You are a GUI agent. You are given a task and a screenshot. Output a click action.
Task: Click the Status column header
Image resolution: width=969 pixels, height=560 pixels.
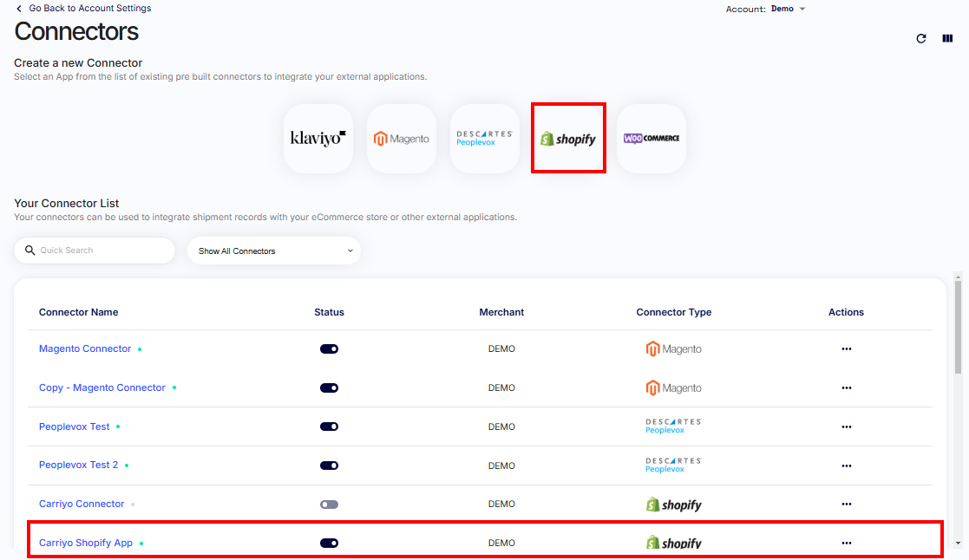(x=329, y=312)
